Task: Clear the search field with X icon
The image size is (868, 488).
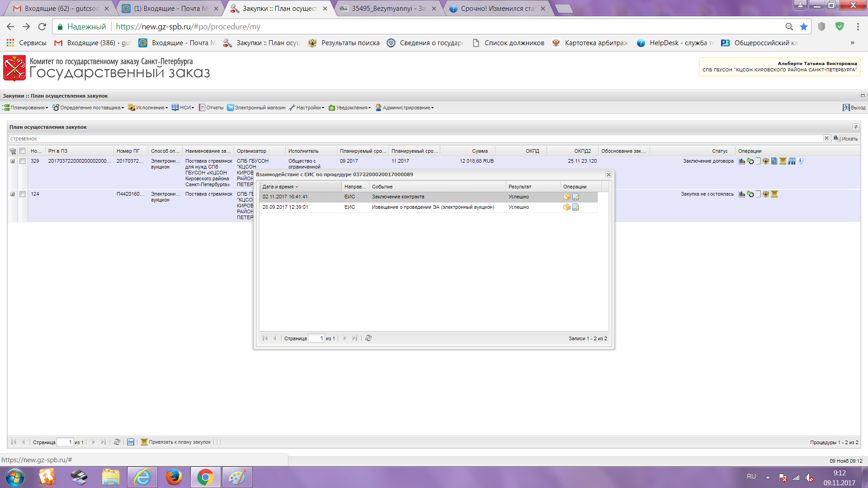Action: point(826,138)
